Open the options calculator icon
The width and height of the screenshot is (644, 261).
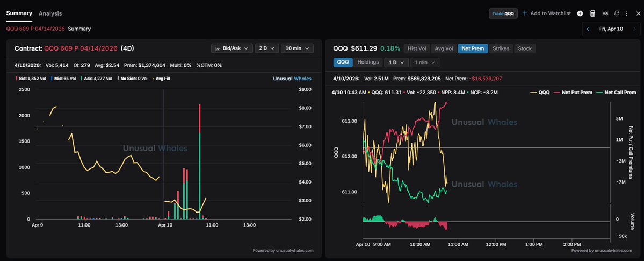(592, 13)
